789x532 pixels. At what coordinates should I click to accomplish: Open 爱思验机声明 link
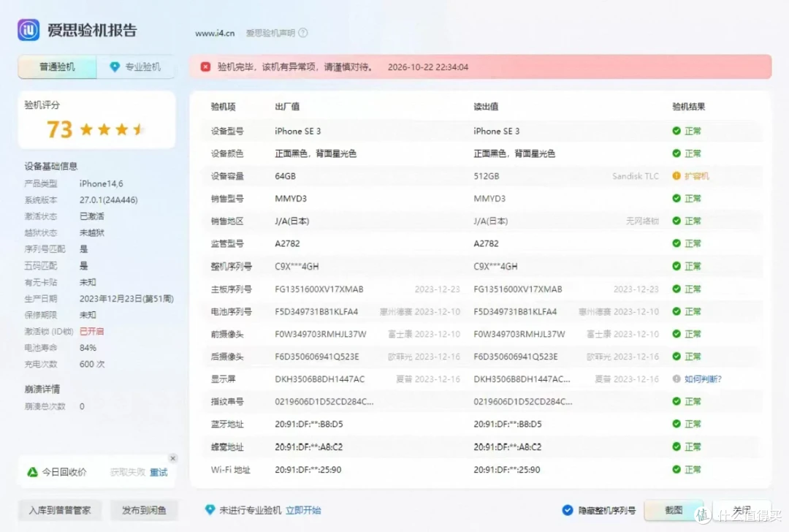[x=270, y=33]
